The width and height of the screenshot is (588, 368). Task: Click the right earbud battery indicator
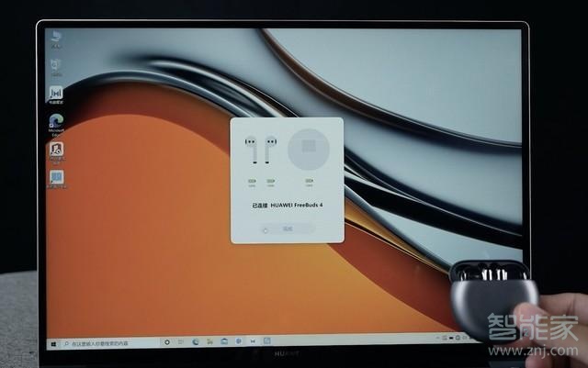(x=271, y=183)
